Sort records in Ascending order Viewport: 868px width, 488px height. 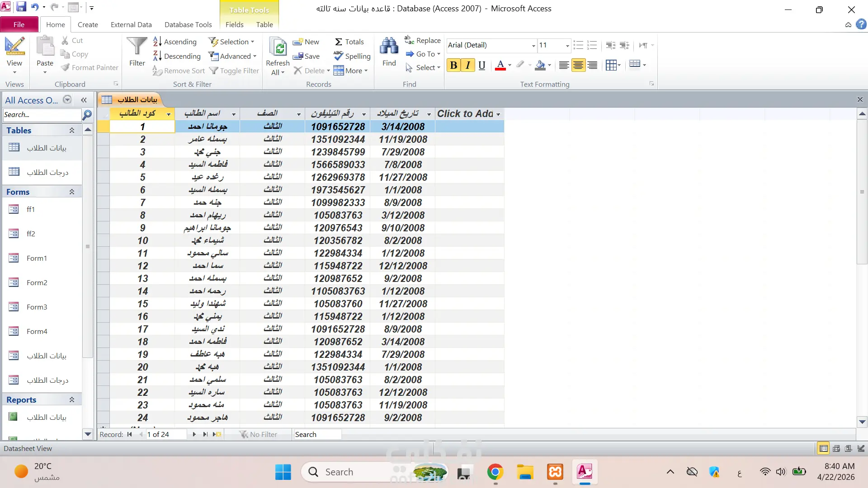[x=175, y=42]
